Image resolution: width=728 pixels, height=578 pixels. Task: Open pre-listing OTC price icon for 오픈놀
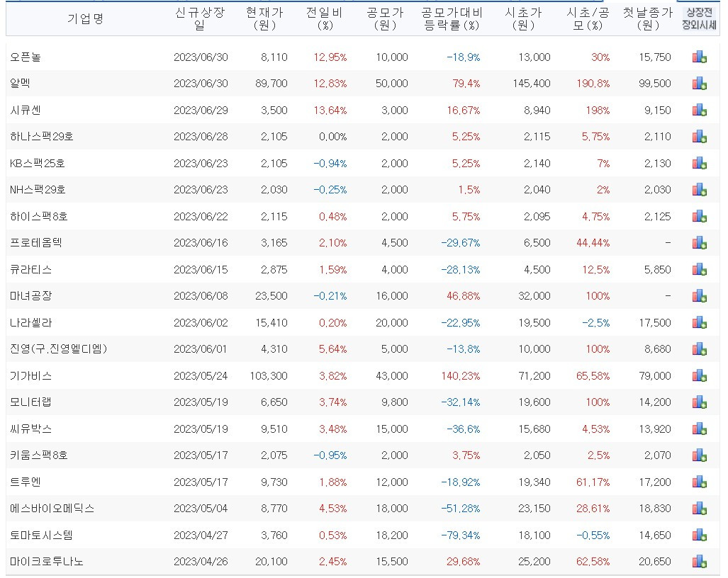699,57
